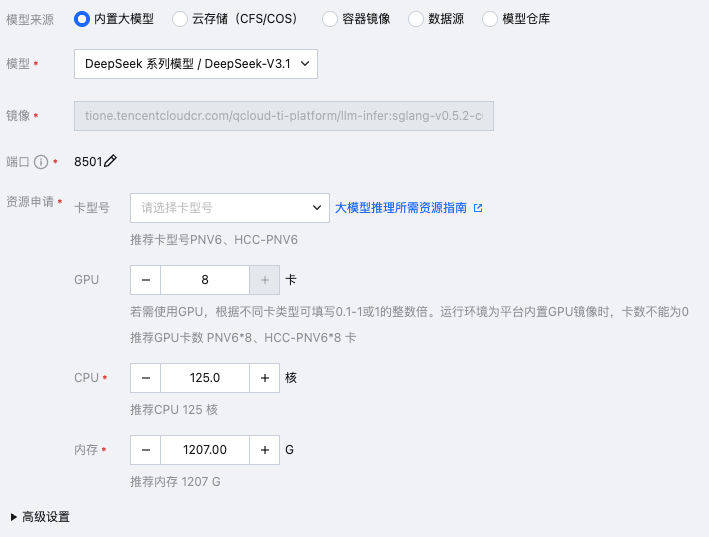This screenshot has height=537, width=709.
Task: Choose the 容器镜像 model source
Action: 330,19
